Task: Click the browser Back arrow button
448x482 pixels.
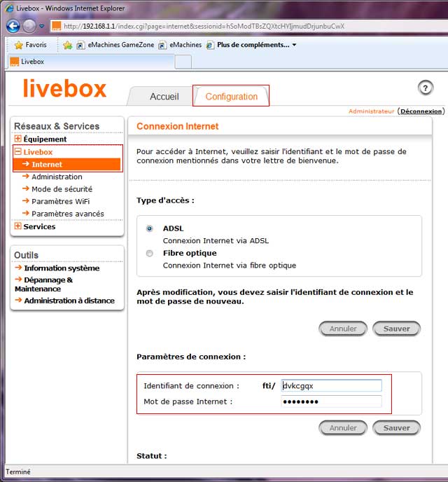Action: [13, 26]
